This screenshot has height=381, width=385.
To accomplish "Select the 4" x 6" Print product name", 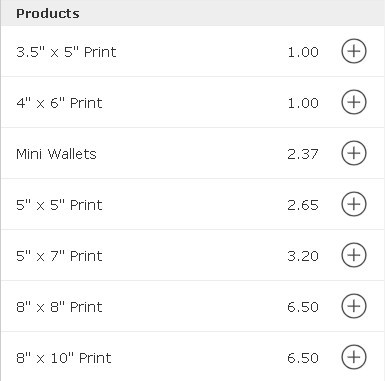I will pos(59,103).
